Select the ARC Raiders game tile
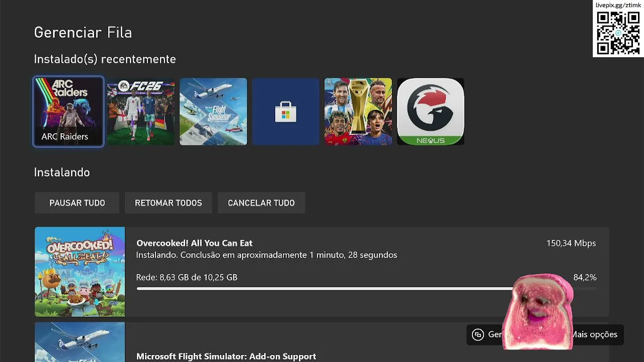 pos(68,112)
